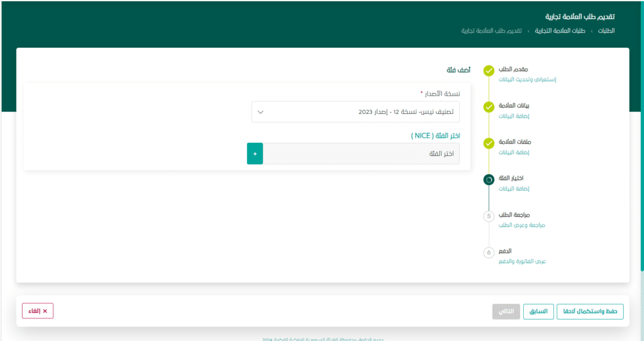This screenshot has height=341, width=644.
Task: Click completed step checkmark for مقدم الطلب
Action: point(489,70)
